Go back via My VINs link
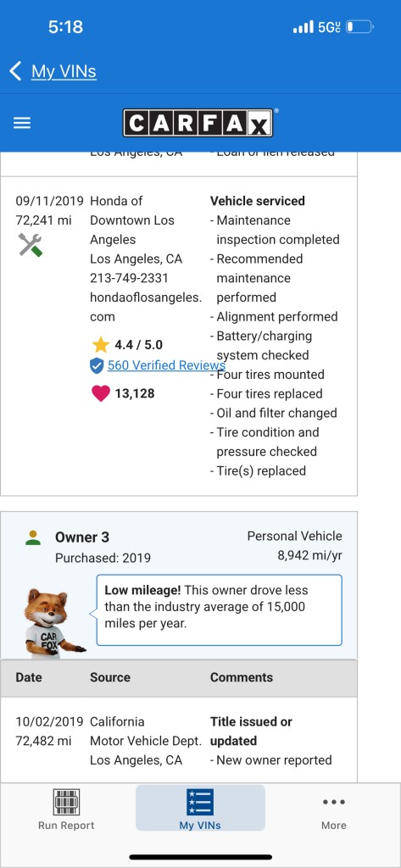The width and height of the screenshot is (401, 868). 64,71
